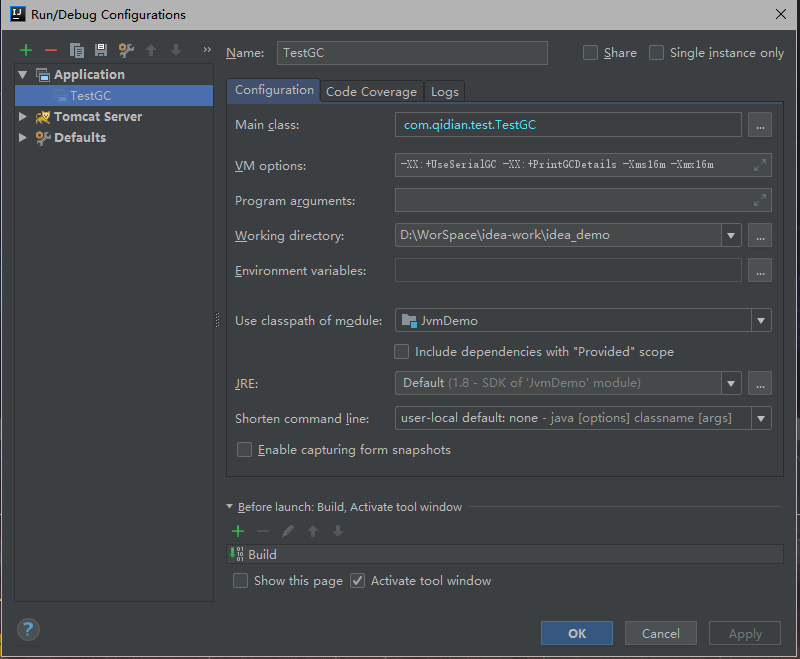Copy configuration using the duplicate icon
800x659 pixels.
[x=77, y=50]
